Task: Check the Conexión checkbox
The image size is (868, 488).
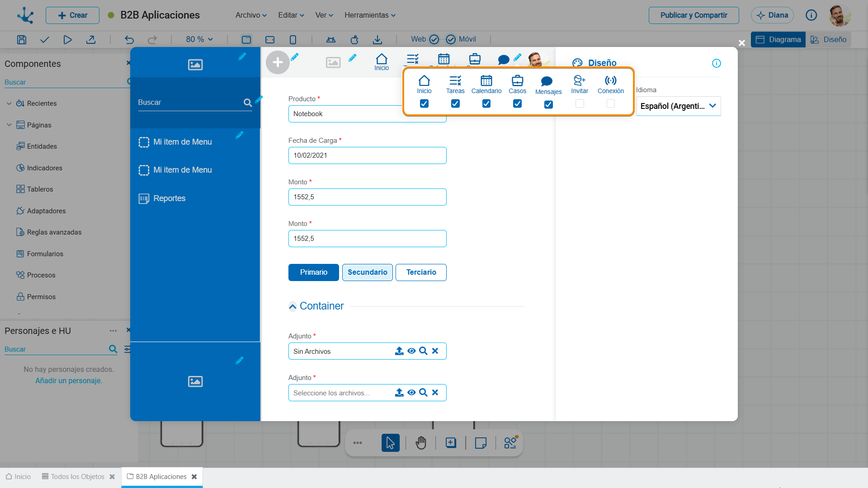Action: pos(611,104)
